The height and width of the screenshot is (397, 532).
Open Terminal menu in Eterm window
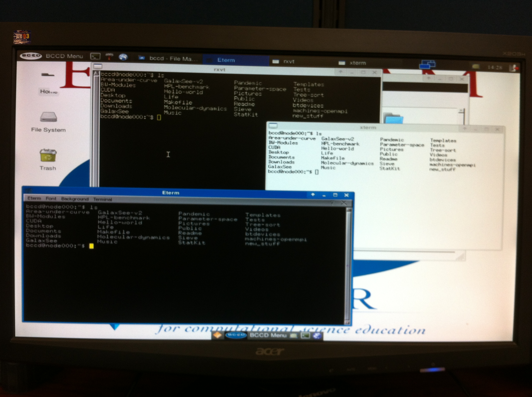102,199
